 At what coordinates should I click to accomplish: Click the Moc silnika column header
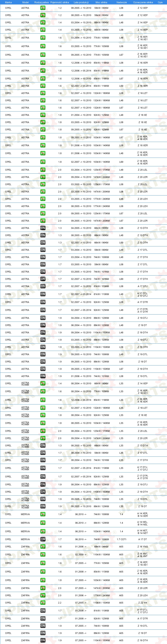click(101, 2)
